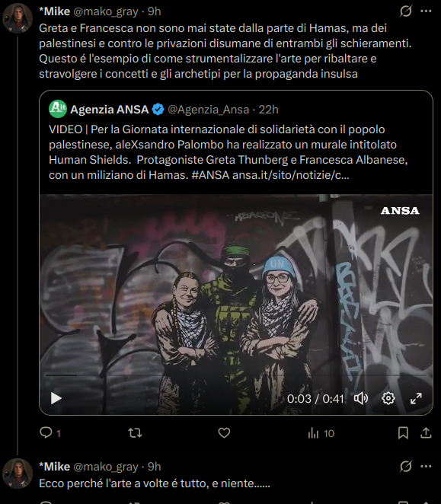
Task: Click Mike's avatar on top post
Action: (18, 18)
